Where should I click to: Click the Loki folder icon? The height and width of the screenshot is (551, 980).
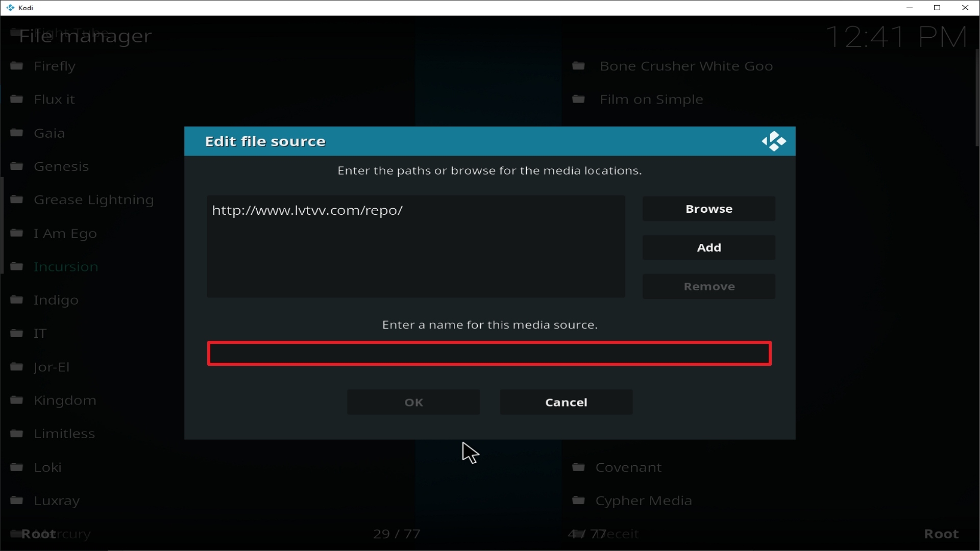point(17,467)
